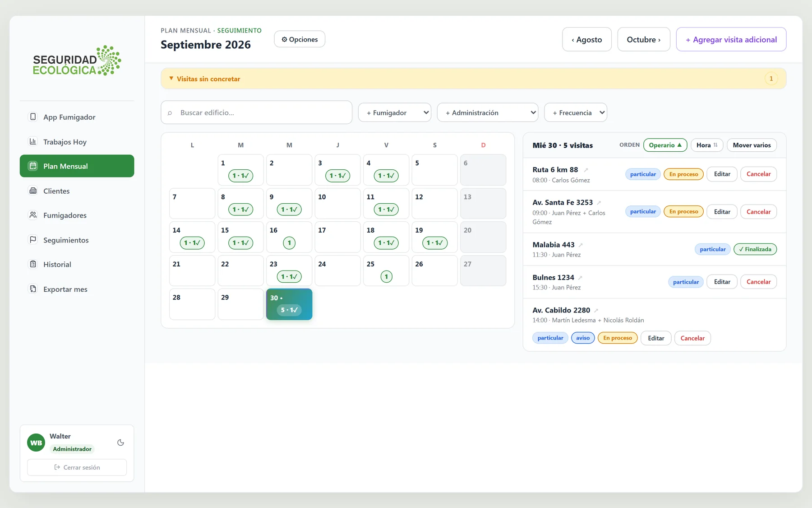Screen dimensions: 812x508
Task: Click the WB user avatar
Action: (36, 443)
